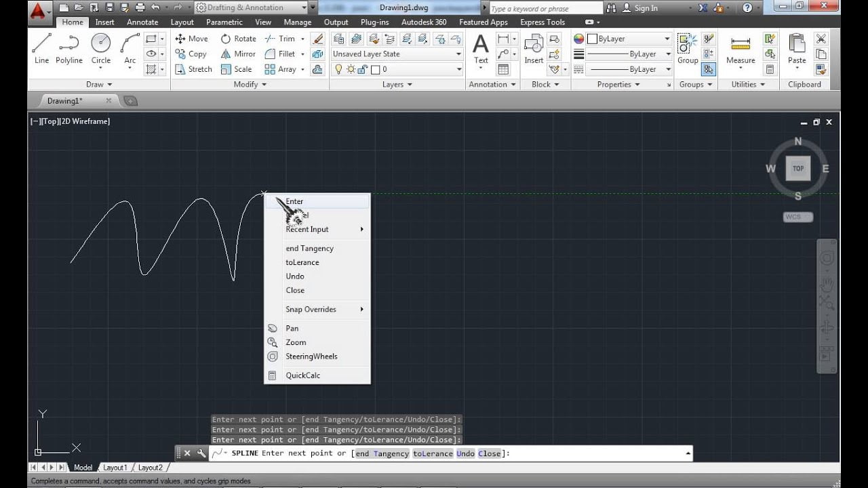Open the Text annotation tool
The height and width of the screenshot is (488, 868).
[481, 49]
